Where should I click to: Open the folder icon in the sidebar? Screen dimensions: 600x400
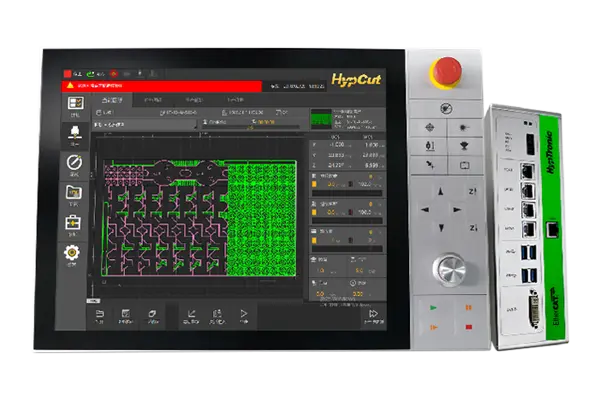[74, 192]
